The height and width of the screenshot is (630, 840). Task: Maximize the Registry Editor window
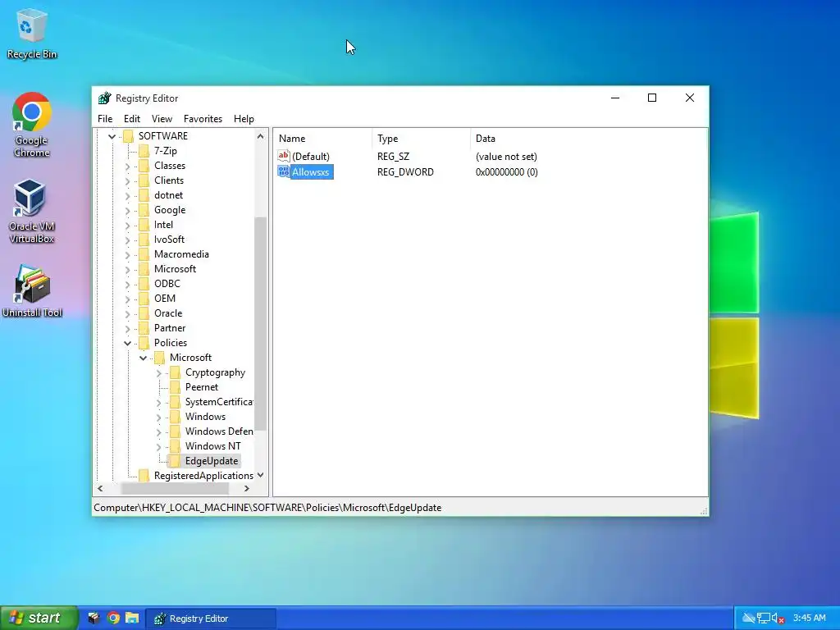tap(652, 98)
